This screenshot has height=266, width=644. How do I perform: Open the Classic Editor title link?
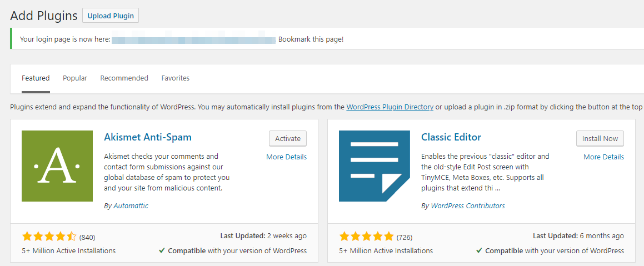451,137
